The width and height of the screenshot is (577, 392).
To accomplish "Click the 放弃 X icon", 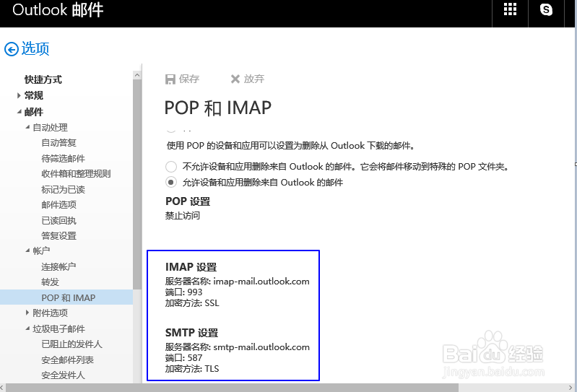I will 235,79.
